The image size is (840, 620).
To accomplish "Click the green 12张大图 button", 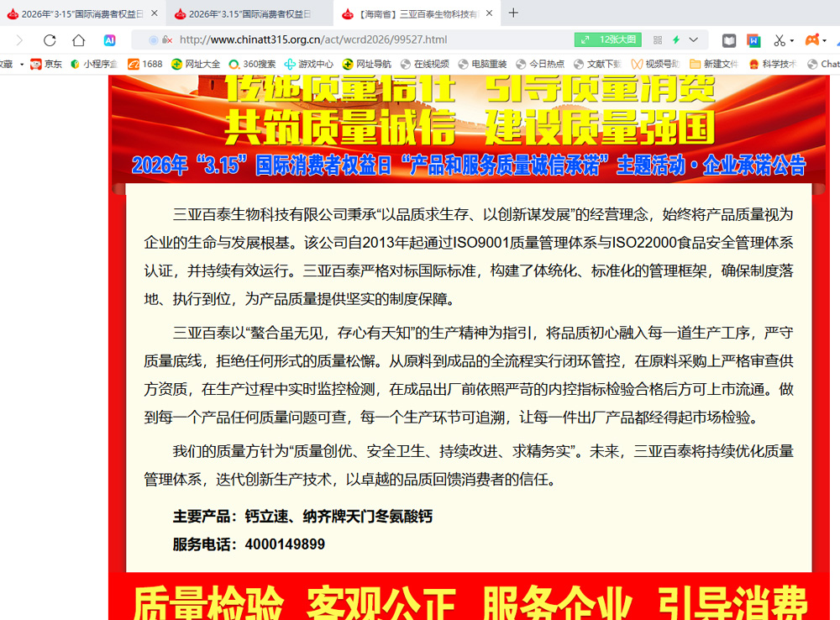I will [x=608, y=40].
